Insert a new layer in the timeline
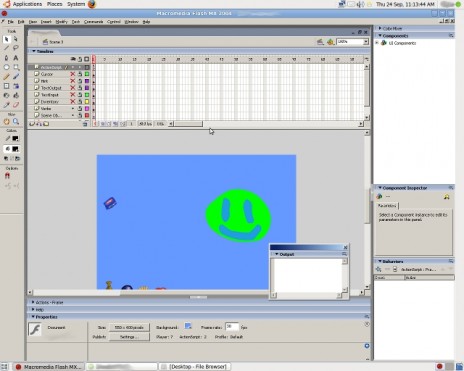Viewport: 464px width, 371px height. 32,124
